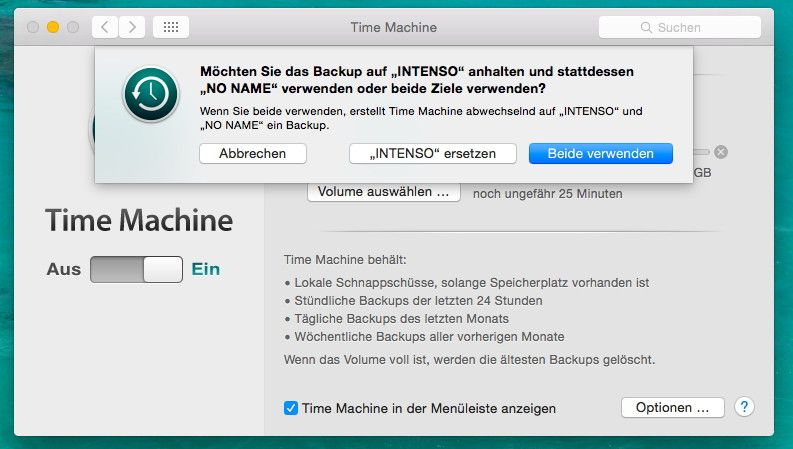Click 'Lokale Schnappschüsse' bullet line
The image size is (793, 449).
click(466, 283)
